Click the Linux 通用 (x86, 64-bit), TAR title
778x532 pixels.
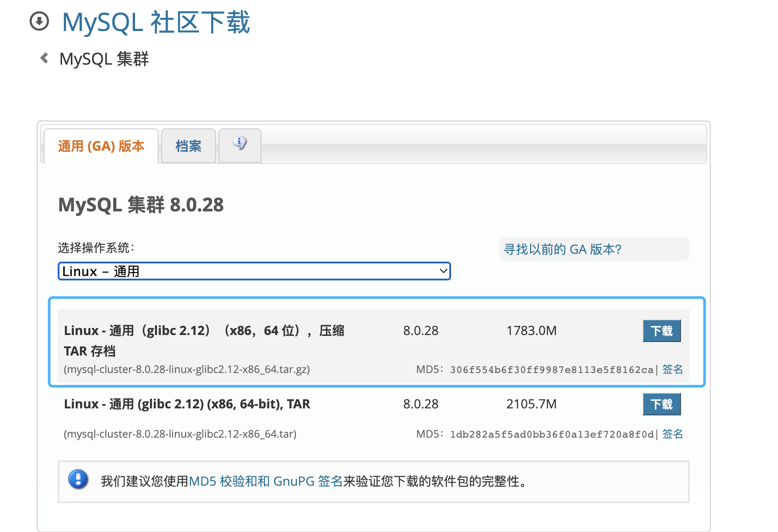pyautogui.click(x=187, y=404)
